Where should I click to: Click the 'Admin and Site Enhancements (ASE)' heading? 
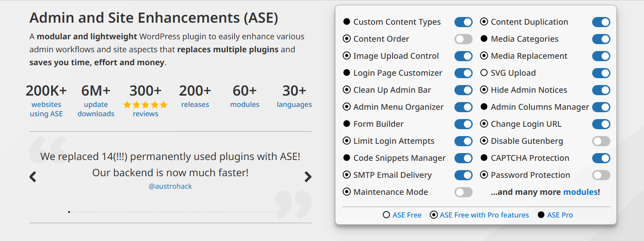pos(154,18)
